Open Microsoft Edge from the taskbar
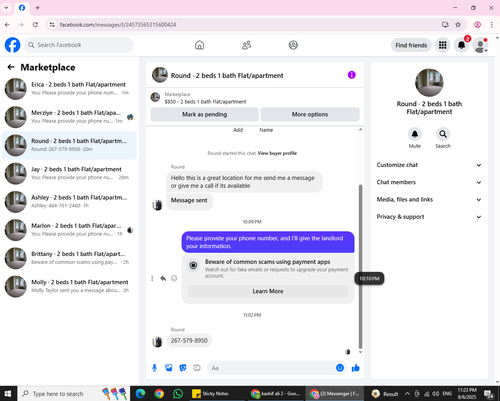The width and height of the screenshot is (500, 401). (140, 394)
